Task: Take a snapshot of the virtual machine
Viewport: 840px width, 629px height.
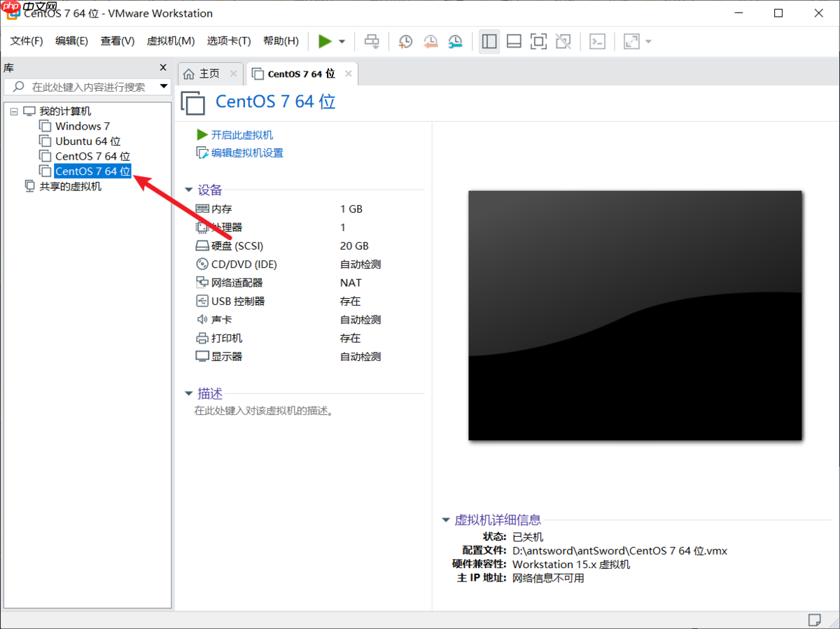Action: (405, 41)
